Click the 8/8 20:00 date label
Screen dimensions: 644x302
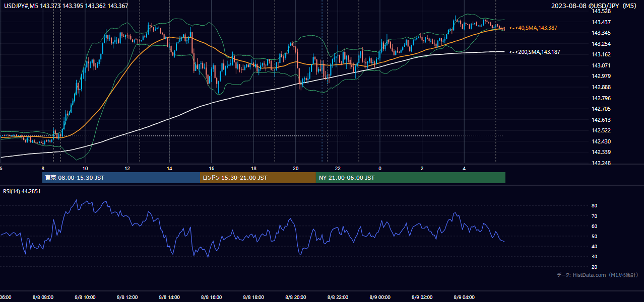[295, 297]
